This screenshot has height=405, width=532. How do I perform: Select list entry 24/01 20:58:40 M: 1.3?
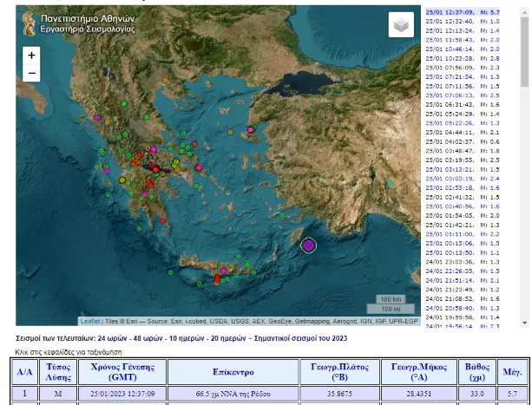pyautogui.click(x=463, y=309)
